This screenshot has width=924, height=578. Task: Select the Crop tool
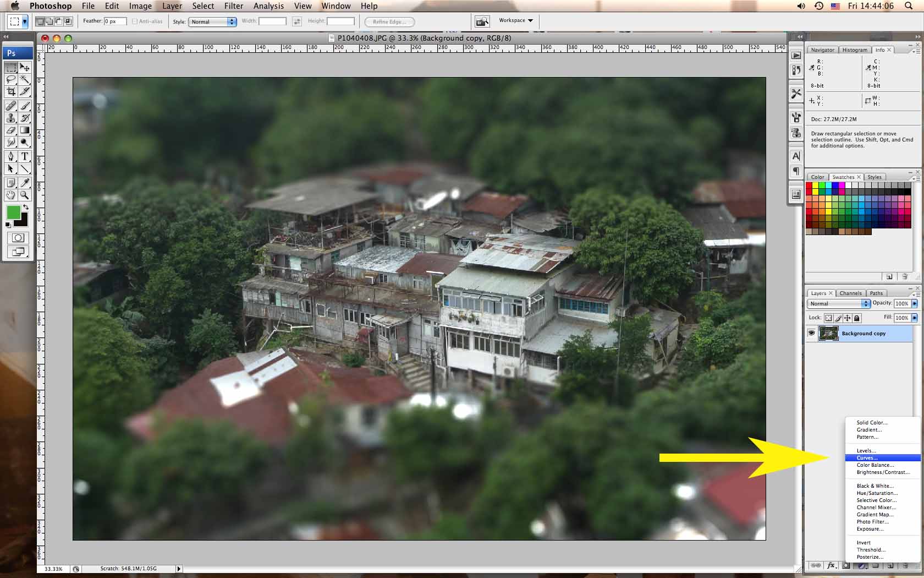click(10, 91)
